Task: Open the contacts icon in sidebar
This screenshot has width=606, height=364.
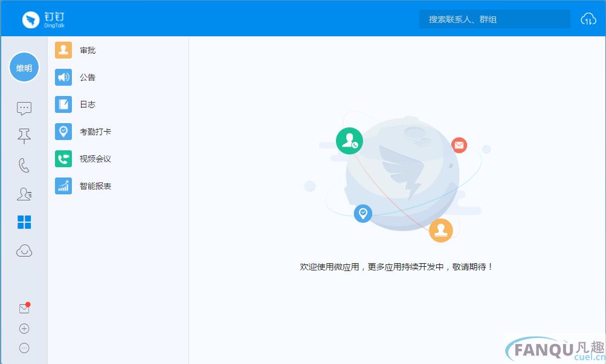Action: coord(24,194)
